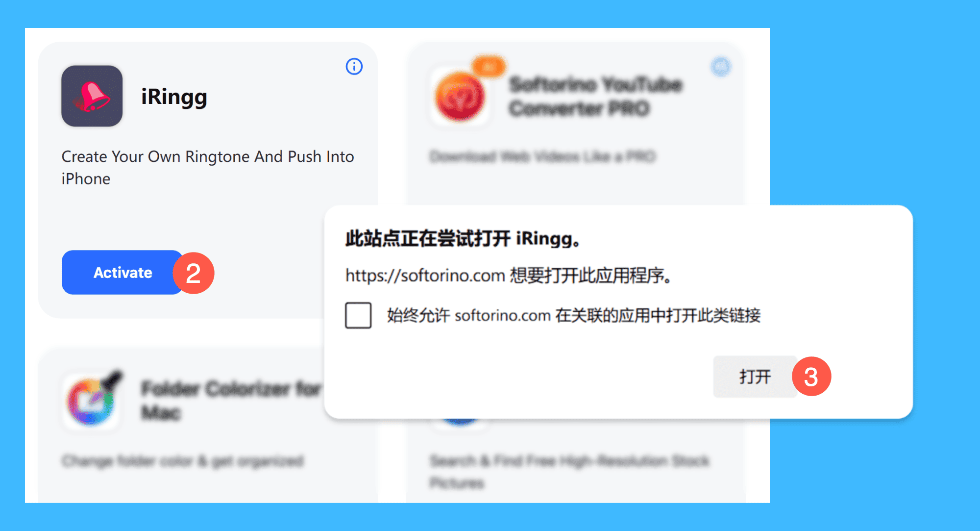Click the partially hidden blue app icon below dialog
The width and height of the screenshot is (980, 531).
[x=460, y=423]
